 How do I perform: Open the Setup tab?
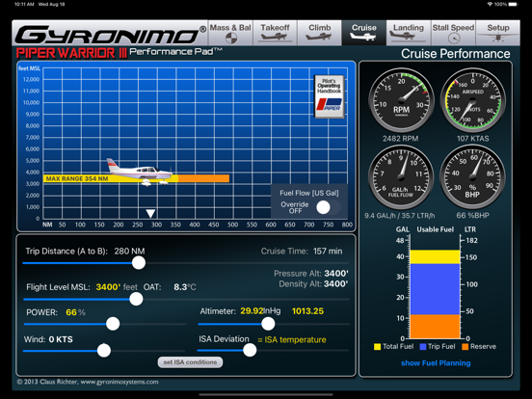(498, 33)
